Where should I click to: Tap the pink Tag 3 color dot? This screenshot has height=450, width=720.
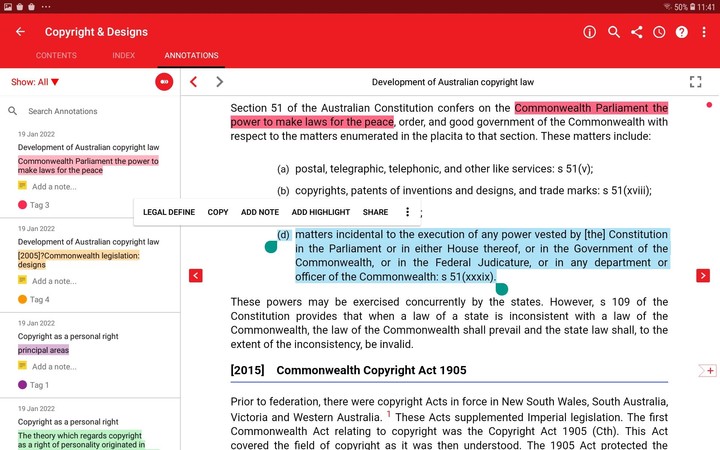23,205
